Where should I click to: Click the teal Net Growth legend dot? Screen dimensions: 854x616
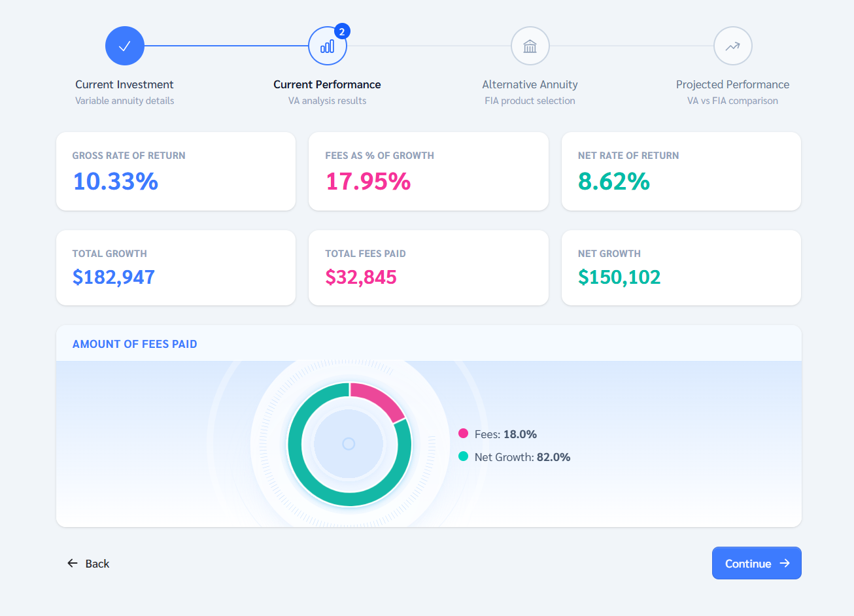click(464, 456)
